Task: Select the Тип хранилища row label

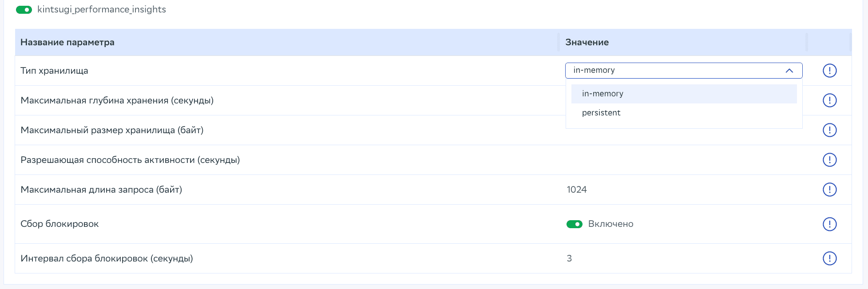Action: pos(54,71)
